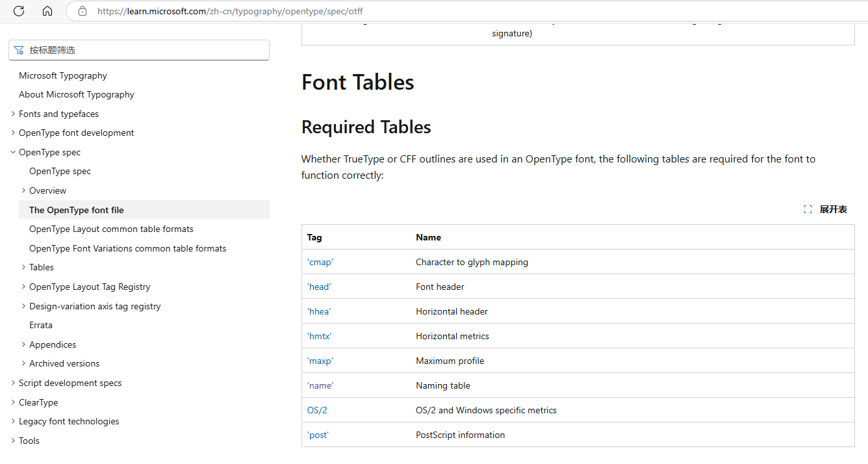Select Errata in the sidebar

click(x=41, y=325)
